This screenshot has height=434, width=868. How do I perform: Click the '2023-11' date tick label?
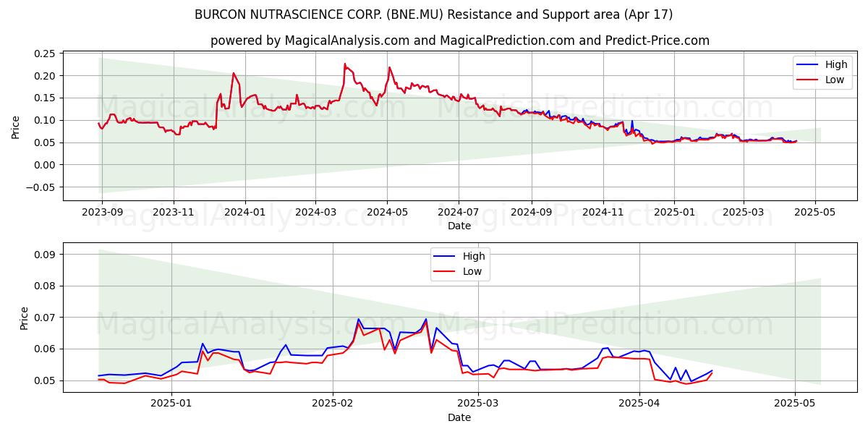click(x=174, y=213)
